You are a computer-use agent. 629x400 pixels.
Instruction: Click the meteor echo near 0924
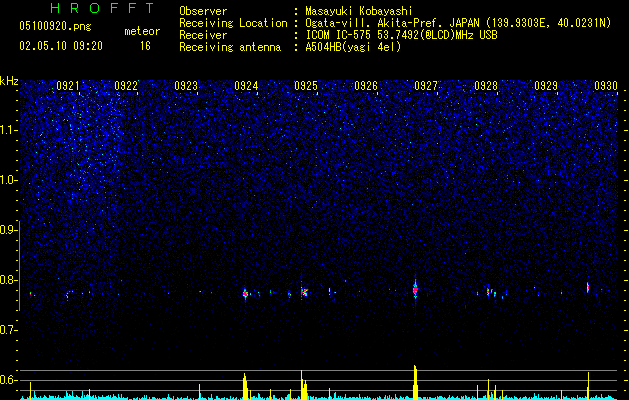coord(245,294)
